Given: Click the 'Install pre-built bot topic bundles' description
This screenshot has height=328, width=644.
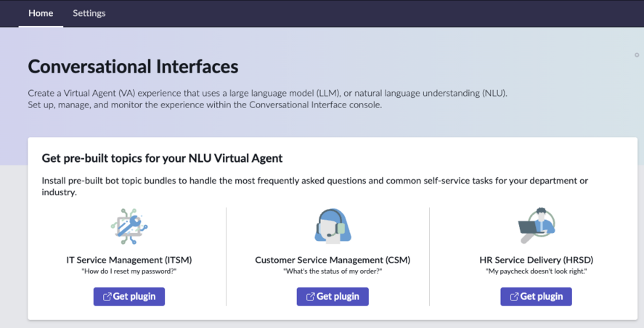Looking at the screenshot, I should coord(315,186).
